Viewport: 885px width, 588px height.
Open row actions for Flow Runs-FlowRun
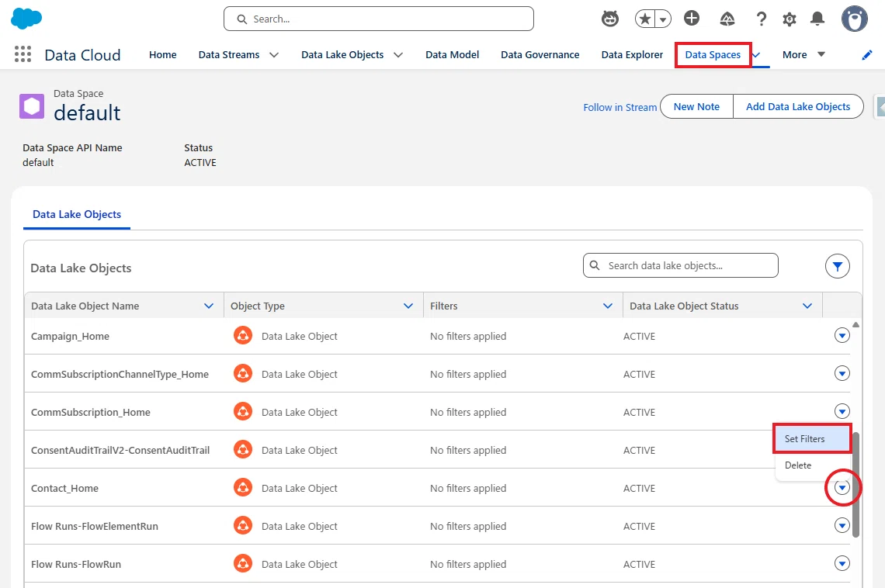click(x=842, y=563)
